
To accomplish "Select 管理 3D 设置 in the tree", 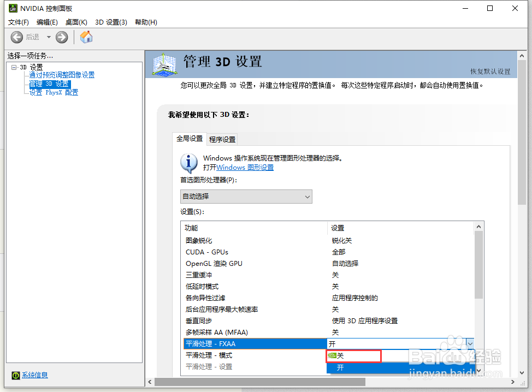I will point(50,84).
